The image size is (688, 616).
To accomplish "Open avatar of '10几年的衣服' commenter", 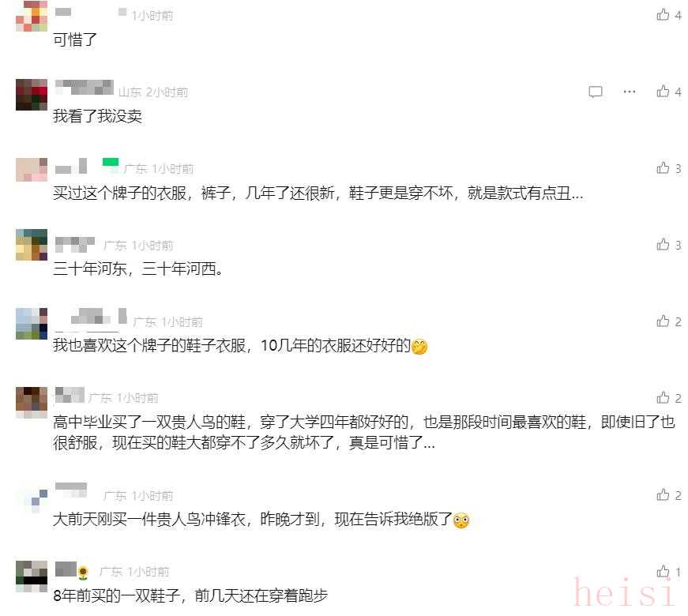I will tap(32, 323).
